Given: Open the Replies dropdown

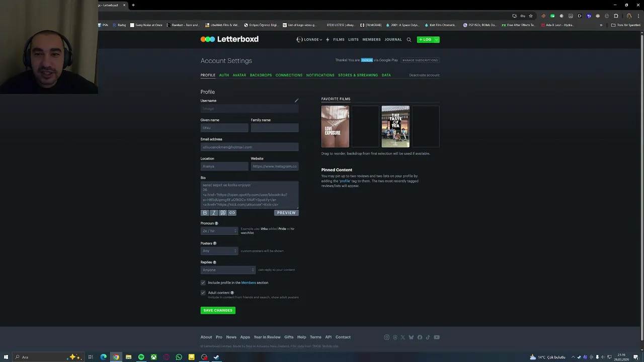Looking at the screenshot, I should [228, 270].
